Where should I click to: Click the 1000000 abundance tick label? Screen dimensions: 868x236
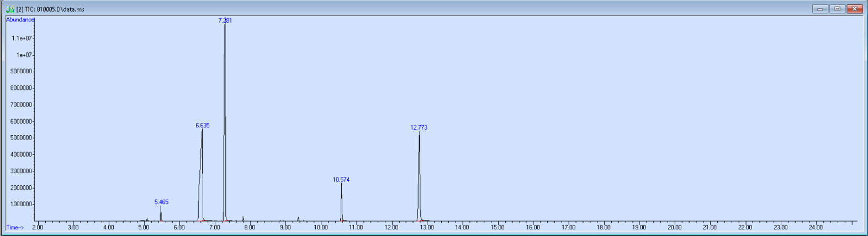[21, 205]
